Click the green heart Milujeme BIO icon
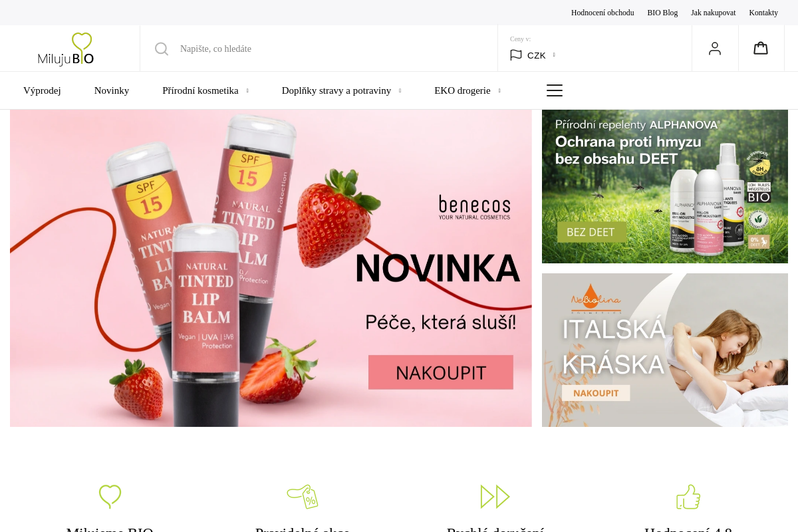 click(110, 497)
